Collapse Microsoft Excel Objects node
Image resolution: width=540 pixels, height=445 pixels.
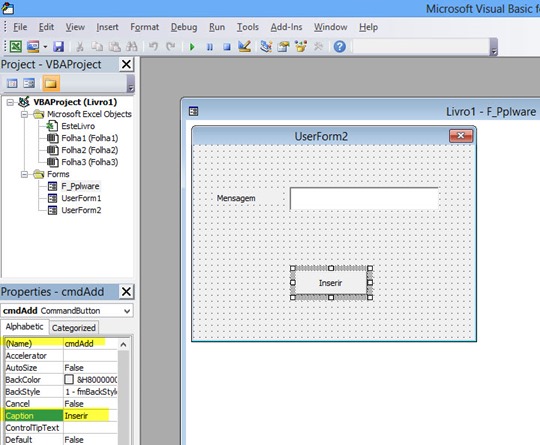pyautogui.click(x=24, y=114)
